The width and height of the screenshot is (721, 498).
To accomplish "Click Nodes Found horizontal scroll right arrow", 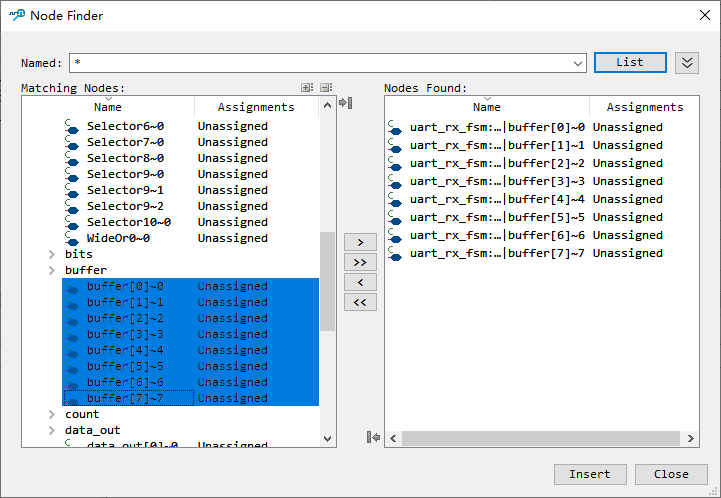I will 691,438.
